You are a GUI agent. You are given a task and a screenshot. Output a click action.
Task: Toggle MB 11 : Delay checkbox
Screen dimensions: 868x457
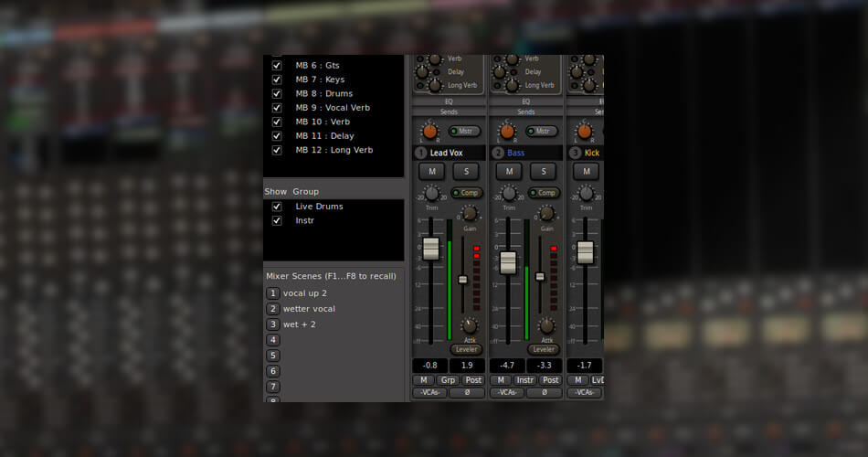277,136
